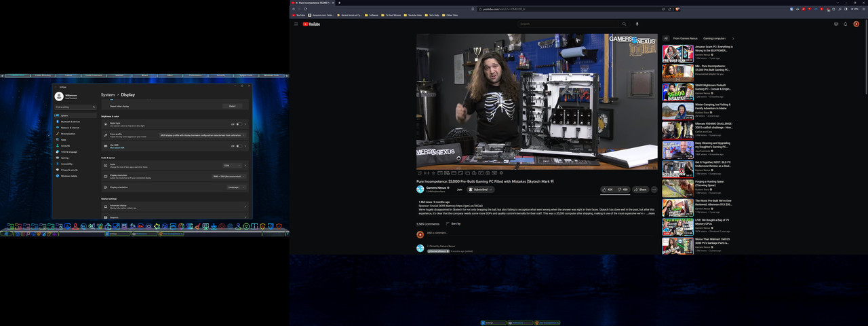Open Accessibility in Settings sidebar
868x326 pixels.
[x=75, y=164]
